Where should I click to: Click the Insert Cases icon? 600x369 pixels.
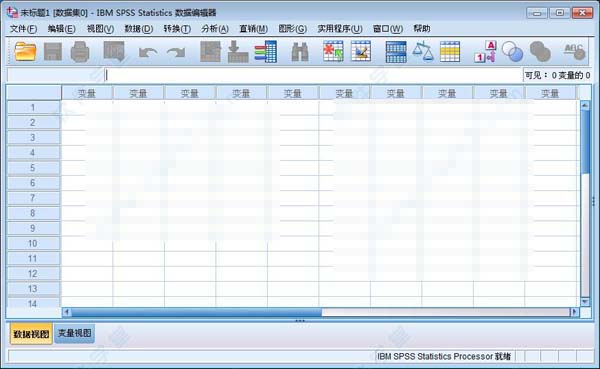coord(333,52)
